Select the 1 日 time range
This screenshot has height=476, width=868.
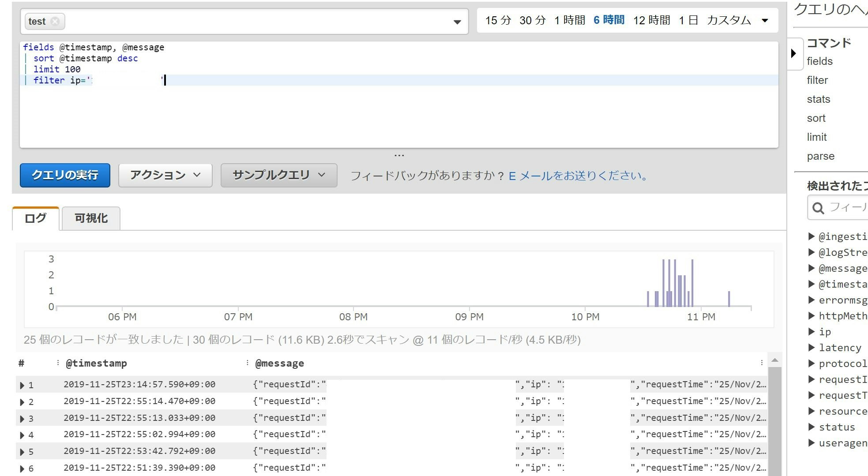pyautogui.click(x=688, y=20)
